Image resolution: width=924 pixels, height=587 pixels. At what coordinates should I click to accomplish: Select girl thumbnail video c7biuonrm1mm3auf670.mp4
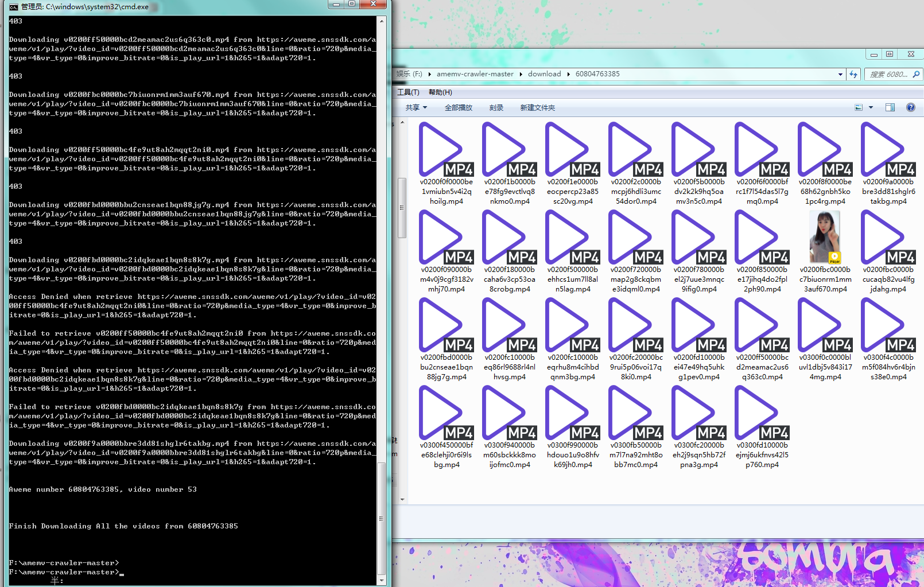click(825, 251)
